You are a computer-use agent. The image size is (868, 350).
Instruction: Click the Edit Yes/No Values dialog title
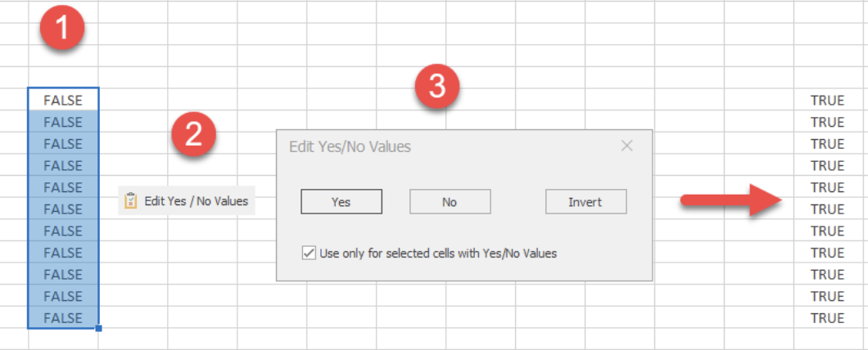[x=350, y=146]
